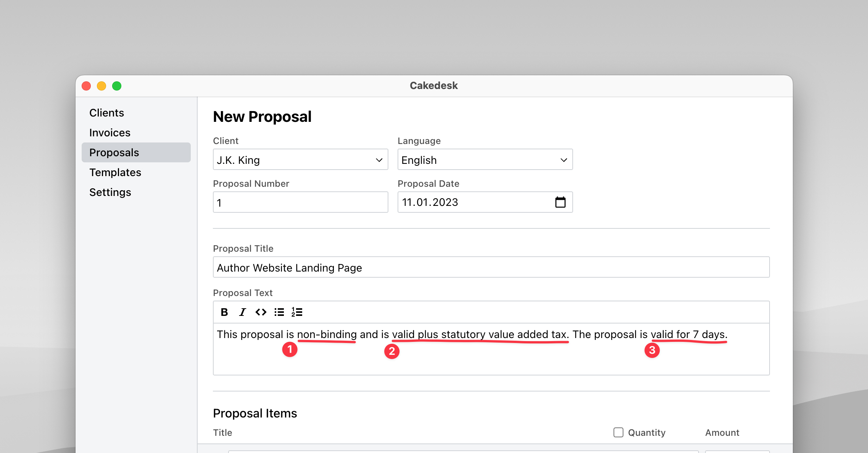
Task: Select the code view icon in editor toolbar
Action: pyautogui.click(x=261, y=312)
